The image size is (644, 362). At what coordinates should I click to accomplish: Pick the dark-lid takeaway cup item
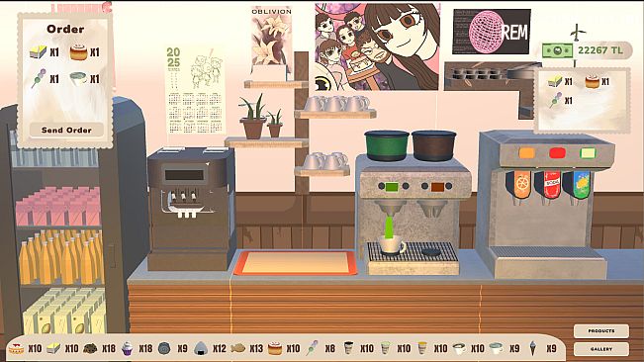(x=348, y=348)
